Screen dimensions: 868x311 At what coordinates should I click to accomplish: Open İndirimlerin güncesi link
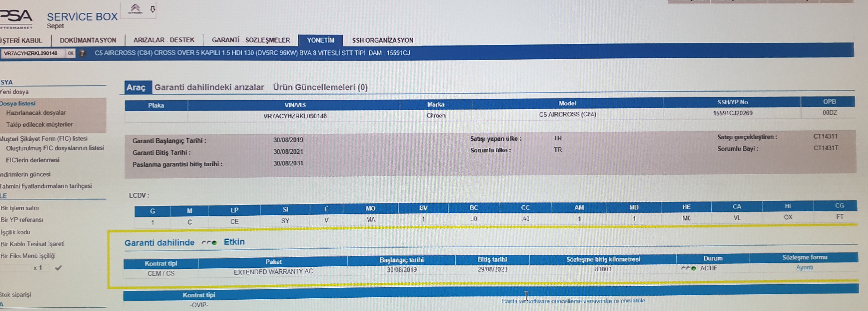point(25,174)
